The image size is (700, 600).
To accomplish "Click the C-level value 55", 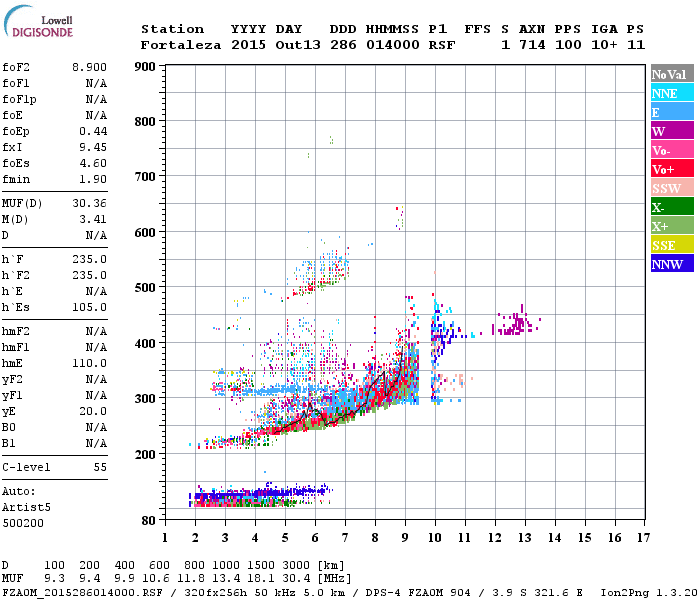I will (100, 467).
